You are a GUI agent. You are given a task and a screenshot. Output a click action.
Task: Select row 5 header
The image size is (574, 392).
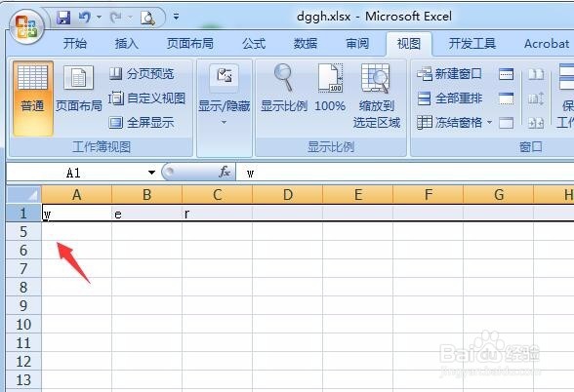tap(23, 231)
